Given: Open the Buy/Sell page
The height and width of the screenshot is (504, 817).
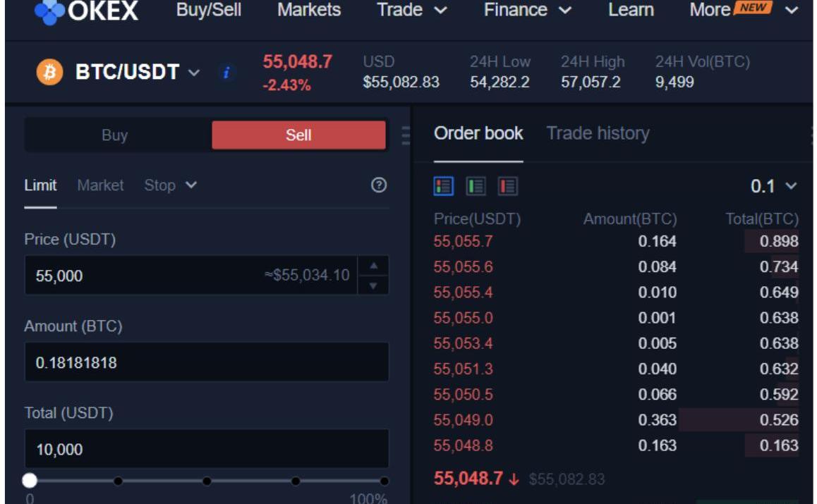Looking at the screenshot, I should pos(208,10).
